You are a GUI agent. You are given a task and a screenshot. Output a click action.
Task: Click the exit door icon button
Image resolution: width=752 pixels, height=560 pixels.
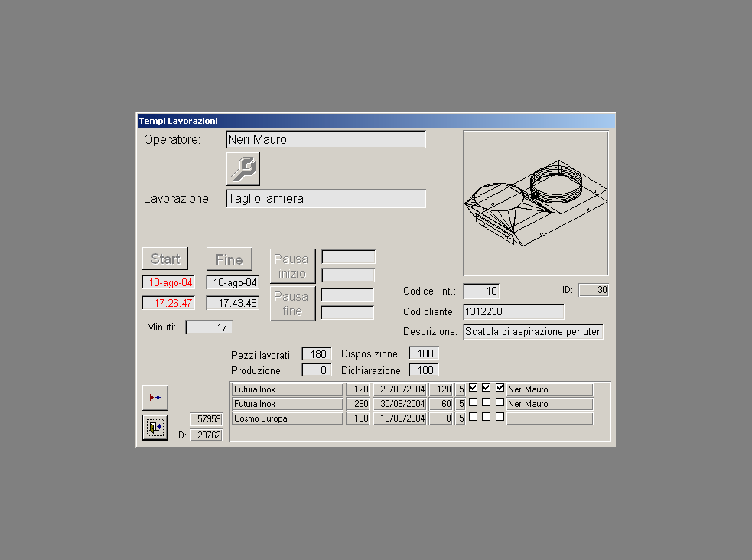click(155, 427)
